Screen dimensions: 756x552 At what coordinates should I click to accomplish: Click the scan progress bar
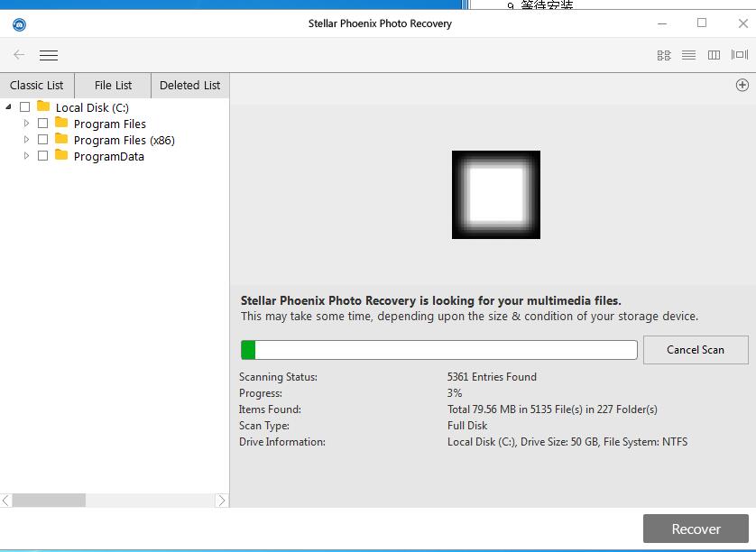[439, 350]
